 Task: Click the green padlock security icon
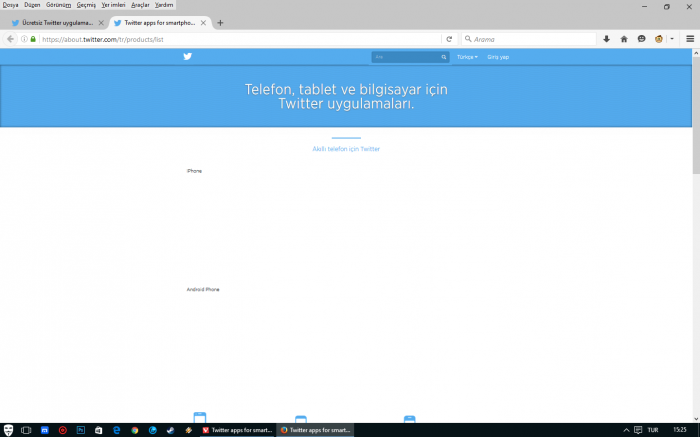click(33, 39)
